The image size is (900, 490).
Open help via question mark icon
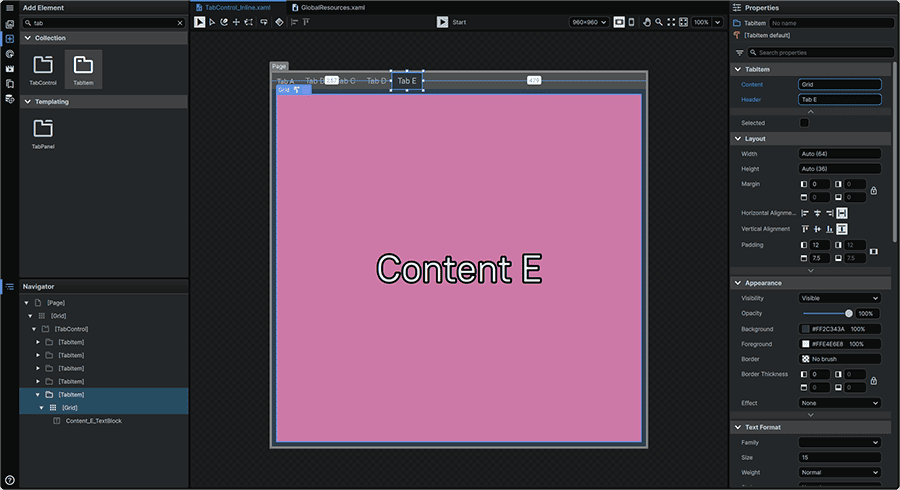coord(9,480)
